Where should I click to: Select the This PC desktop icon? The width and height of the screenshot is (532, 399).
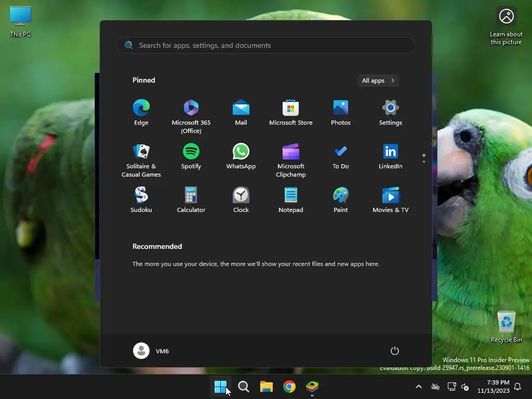coord(20,22)
